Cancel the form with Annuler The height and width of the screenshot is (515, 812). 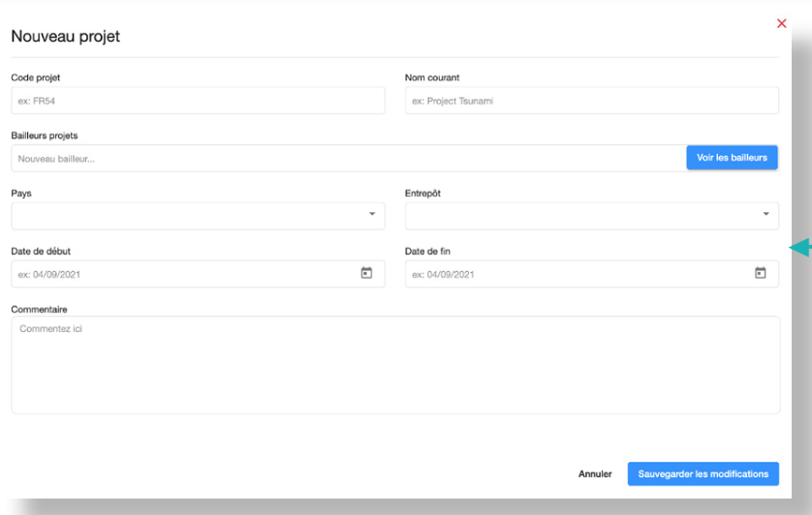click(595, 474)
